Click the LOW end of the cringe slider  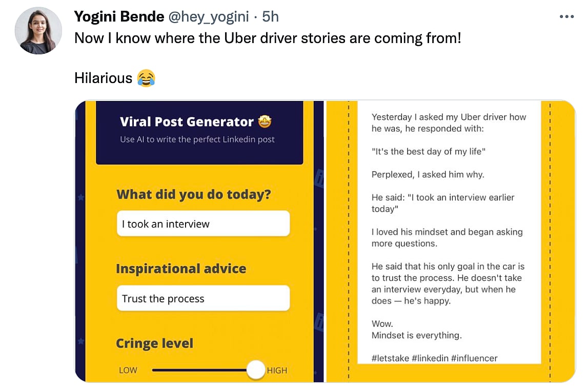coord(128,370)
